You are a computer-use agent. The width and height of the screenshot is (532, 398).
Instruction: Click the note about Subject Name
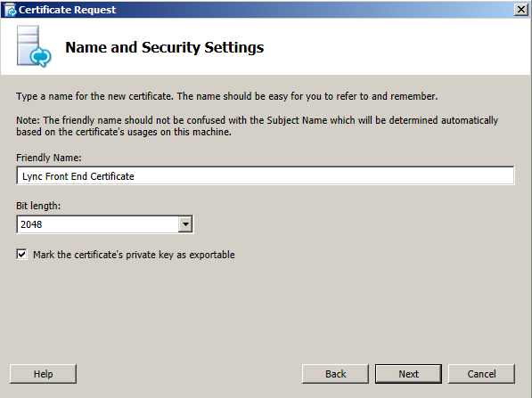[x=258, y=126]
